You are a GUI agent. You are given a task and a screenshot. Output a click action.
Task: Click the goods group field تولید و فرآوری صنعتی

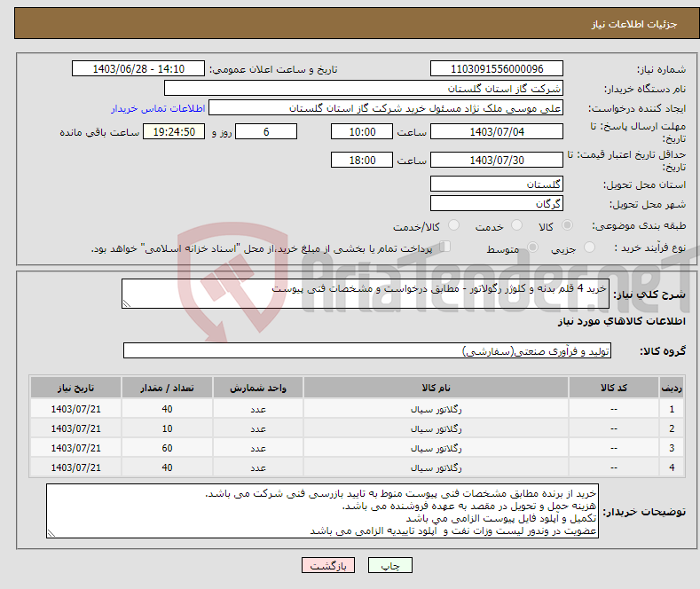[367, 350]
